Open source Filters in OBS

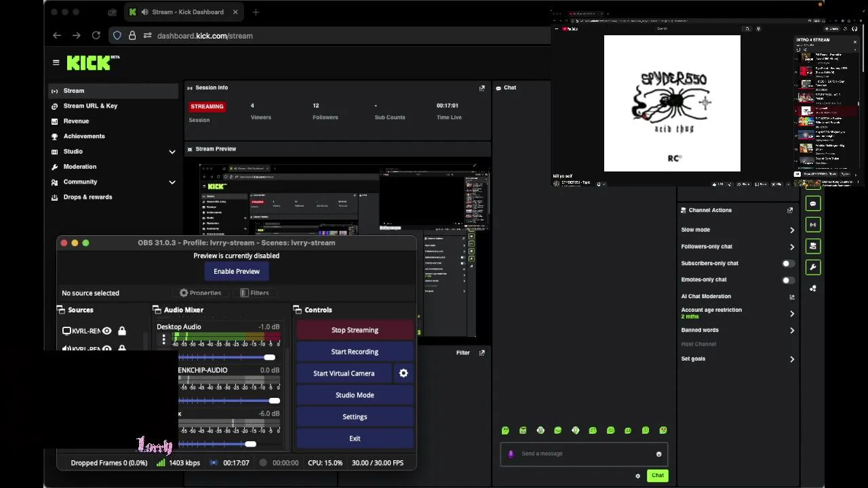tap(255, 293)
